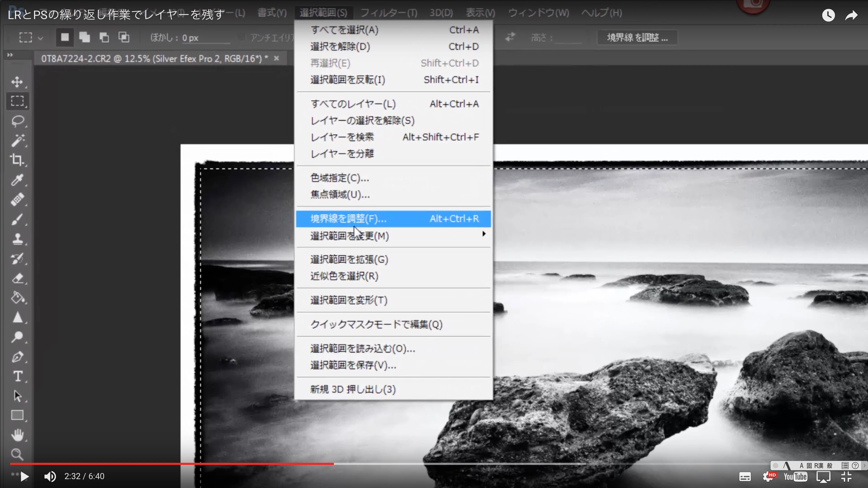Viewport: 868px width, 488px height.
Task: Choose 選択範囲を変形(T) entry
Action: [393, 300]
